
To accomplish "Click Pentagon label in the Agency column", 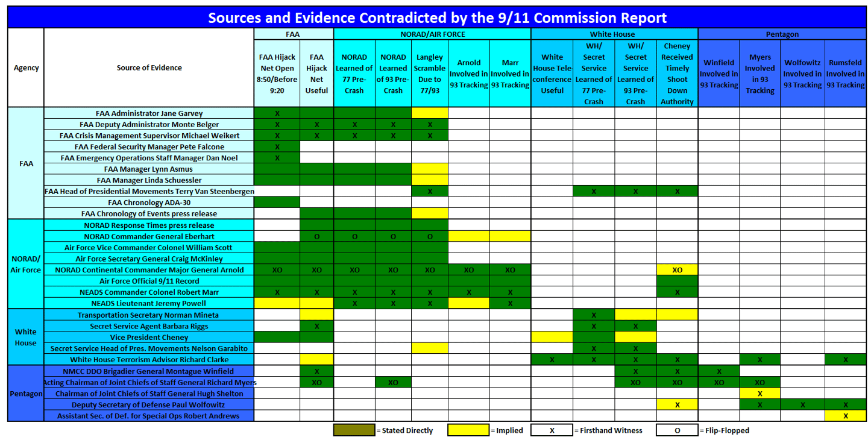I will (x=26, y=393).
